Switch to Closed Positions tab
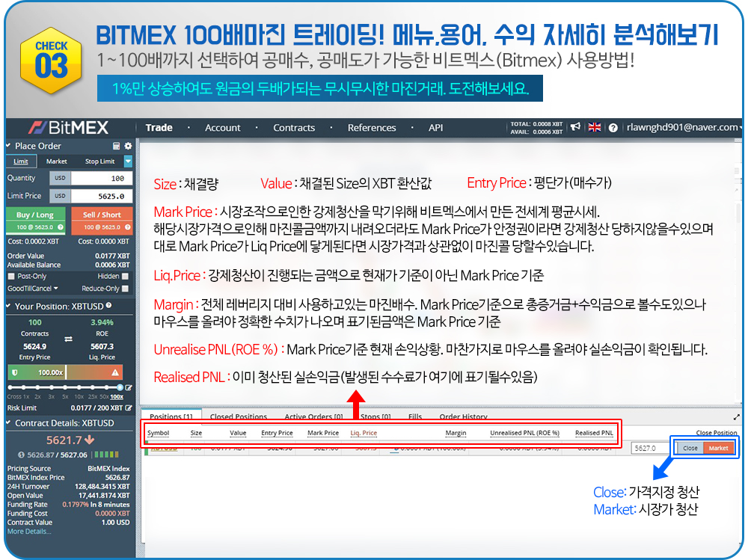 pos(239,416)
